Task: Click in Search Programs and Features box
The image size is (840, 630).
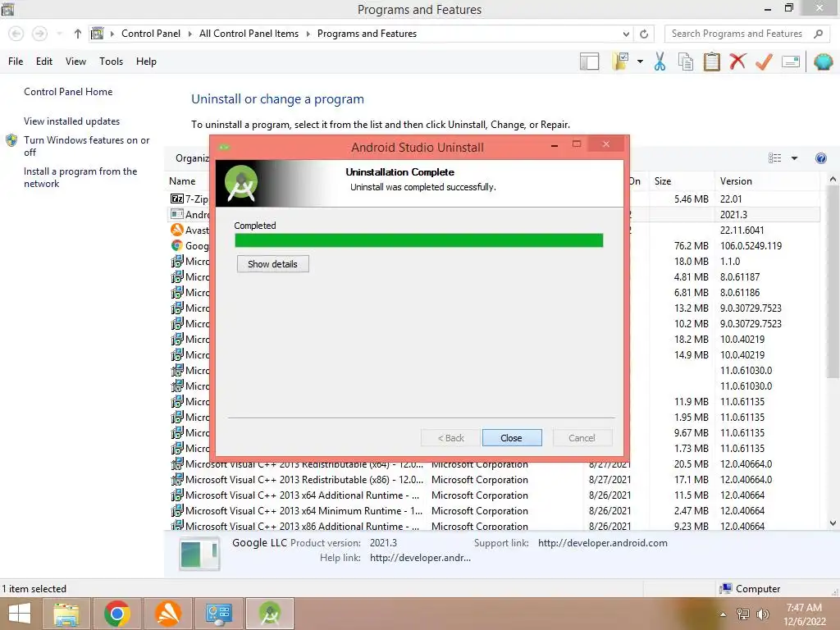Action: tap(737, 34)
